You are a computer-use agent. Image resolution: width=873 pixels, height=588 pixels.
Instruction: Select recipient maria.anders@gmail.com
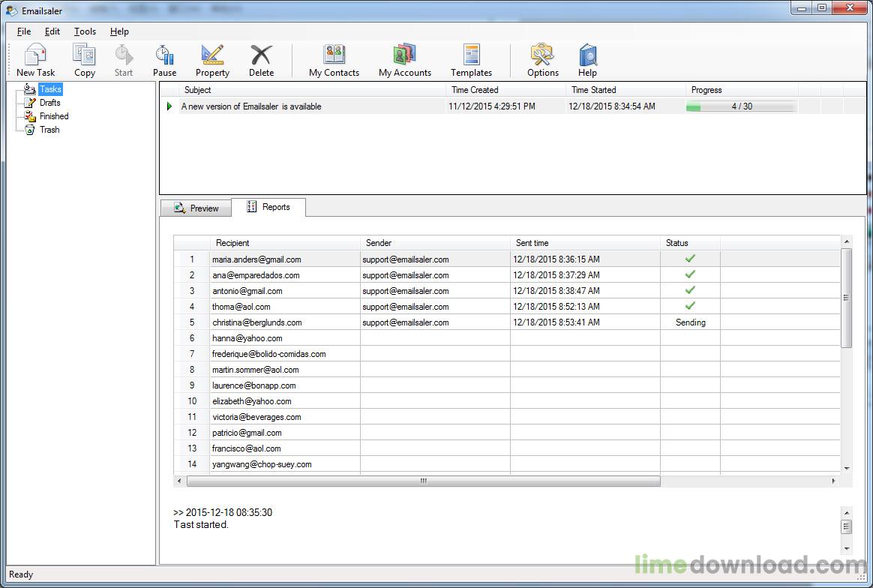tap(256, 259)
